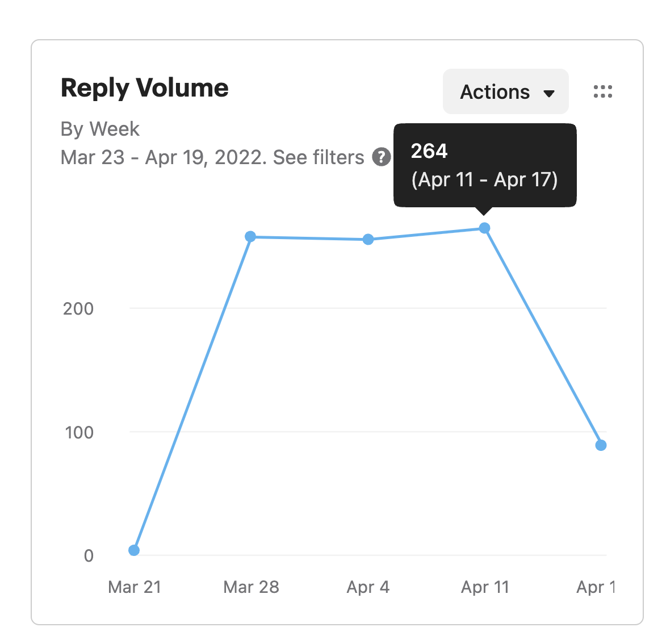Viewport: 662px width, 644px height.
Task: Click the 0 y-axis label
Action: (89, 555)
